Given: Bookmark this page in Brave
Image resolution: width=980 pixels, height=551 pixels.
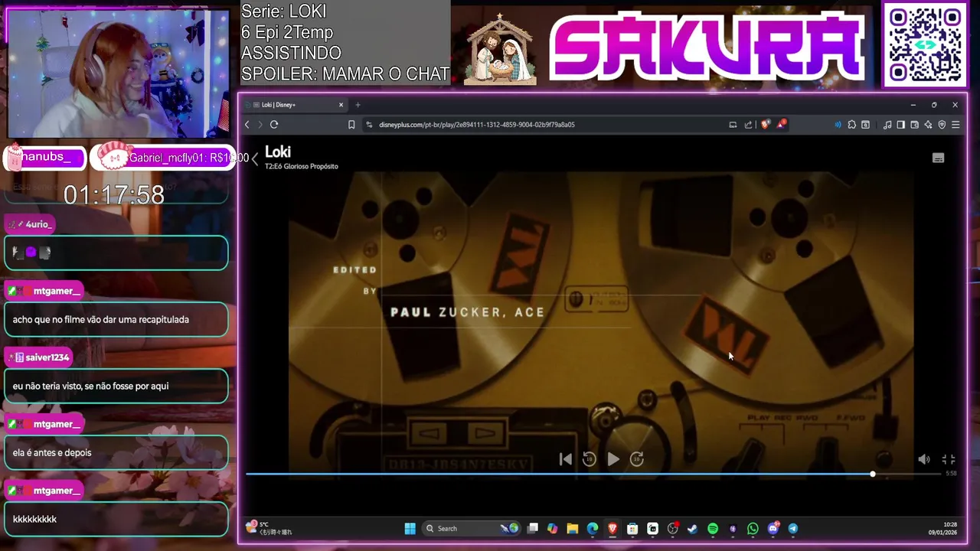Looking at the screenshot, I should pyautogui.click(x=351, y=125).
